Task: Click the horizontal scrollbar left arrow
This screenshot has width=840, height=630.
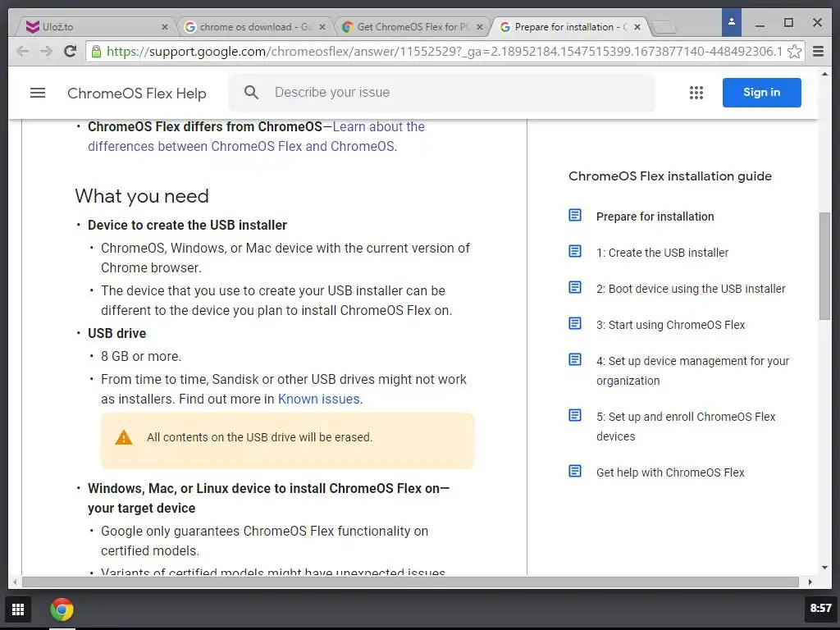Action: [15, 582]
